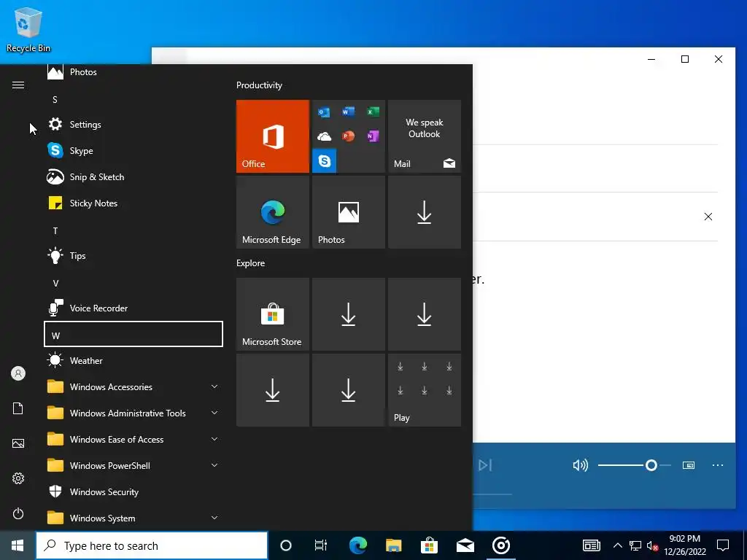
Task: Open mini view in media player
Action: 689,465
